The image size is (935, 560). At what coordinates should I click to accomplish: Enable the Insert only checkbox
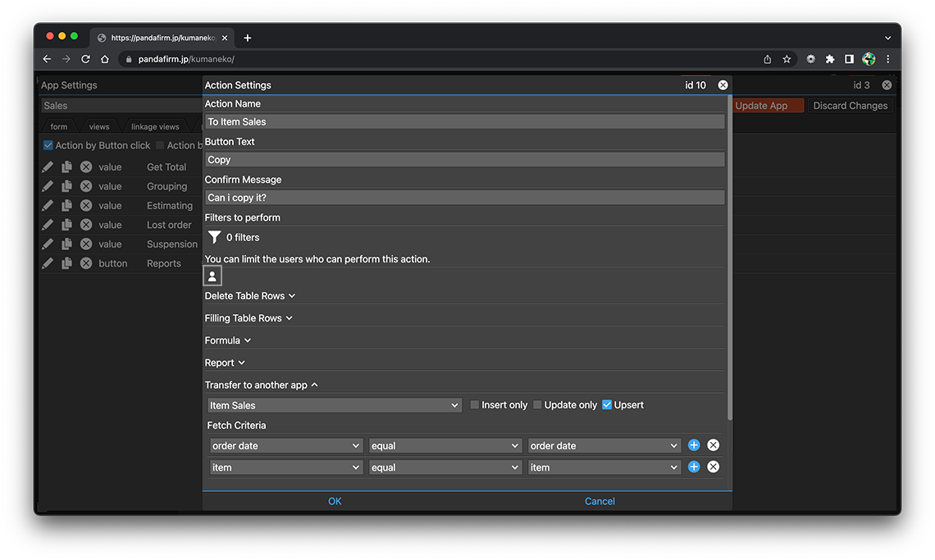pos(475,405)
